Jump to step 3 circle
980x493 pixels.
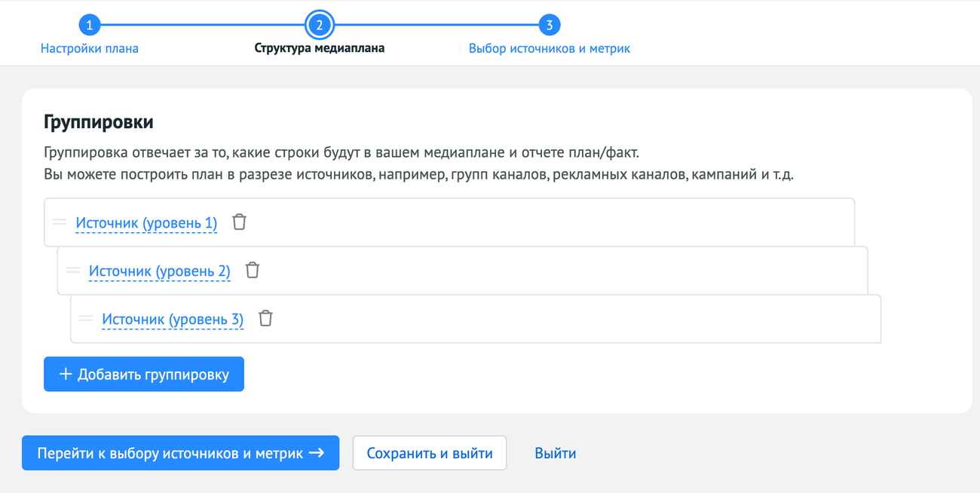coord(550,25)
